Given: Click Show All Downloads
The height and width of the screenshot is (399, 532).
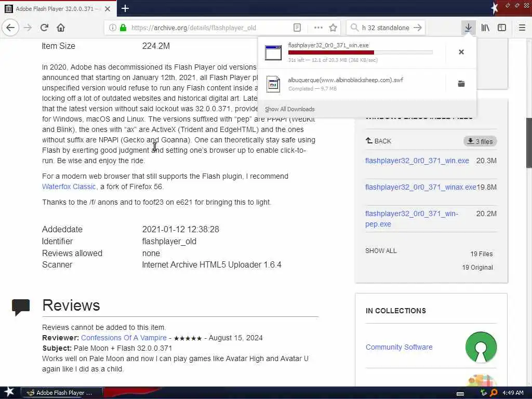Looking at the screenshot, I should pos(290,109).
